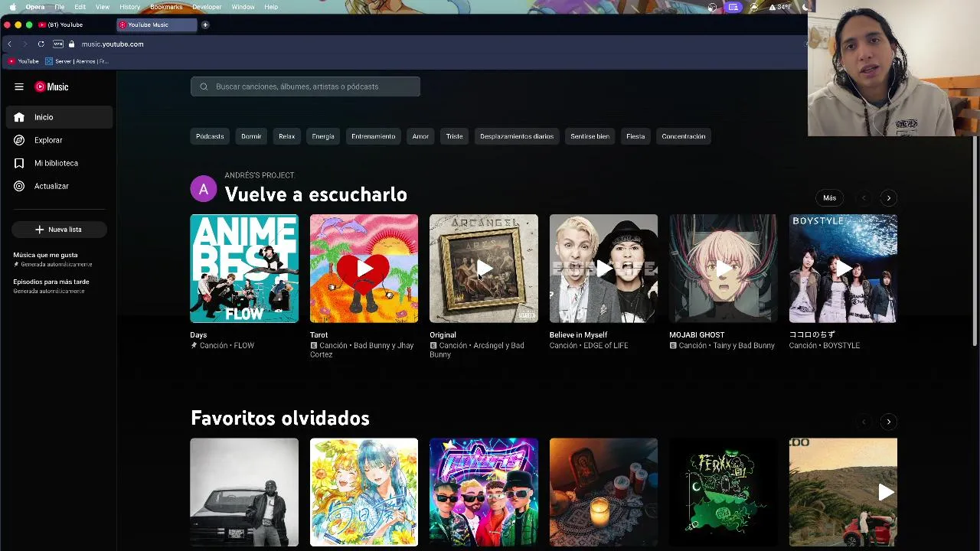Open the Apple menu
Image resolution: width=980 pixels, height=551 pixels.
(x=12, y=7)
